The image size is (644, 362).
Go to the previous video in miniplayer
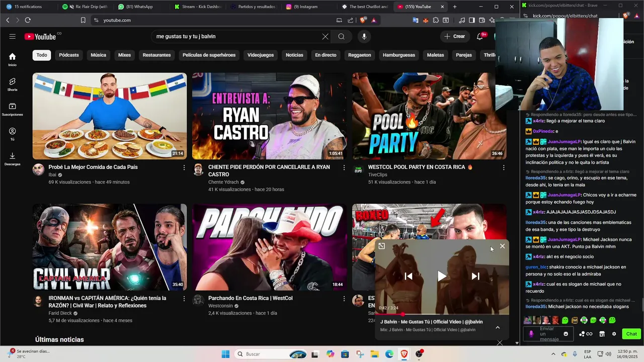click(x=409, y=276)
